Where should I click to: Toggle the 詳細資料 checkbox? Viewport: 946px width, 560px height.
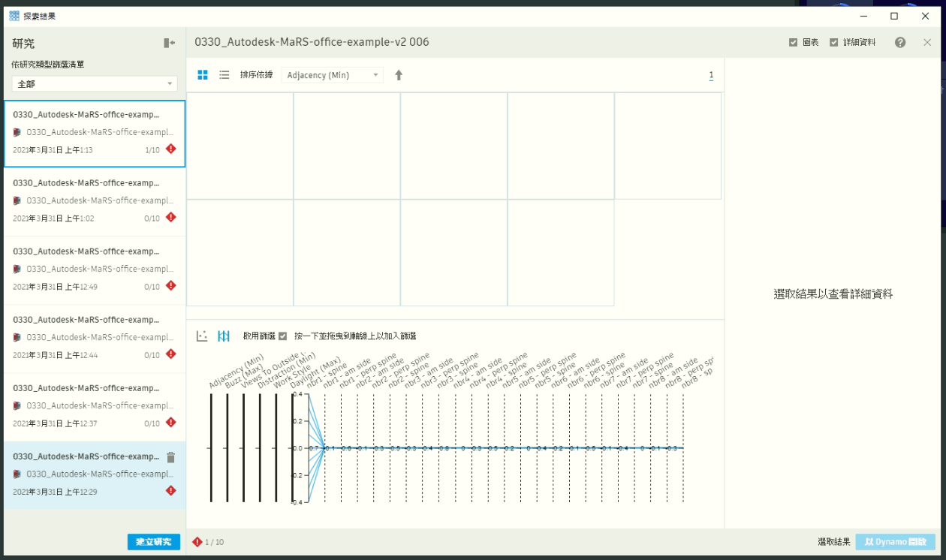833,43
